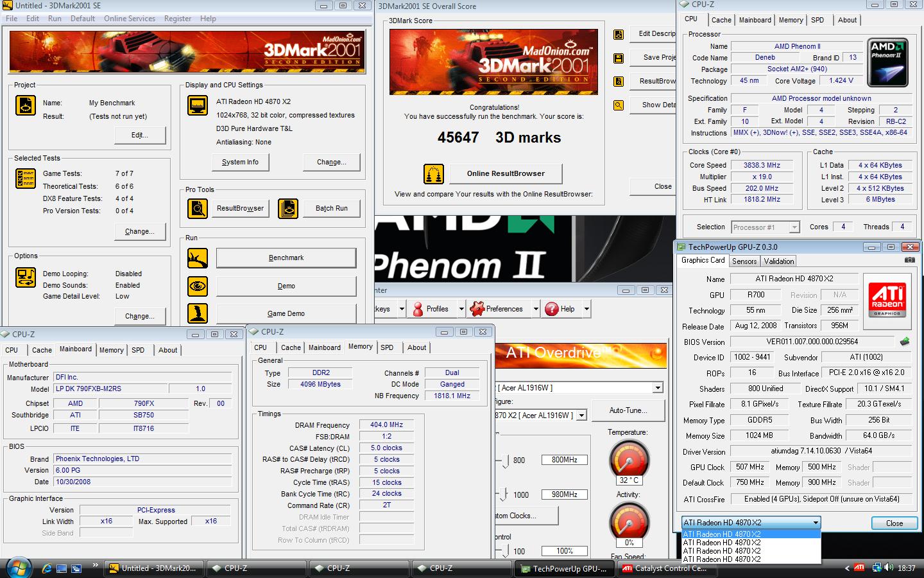Click the GPU-Z screenshot camera icon
924x578 pixels.
[909, 260]
